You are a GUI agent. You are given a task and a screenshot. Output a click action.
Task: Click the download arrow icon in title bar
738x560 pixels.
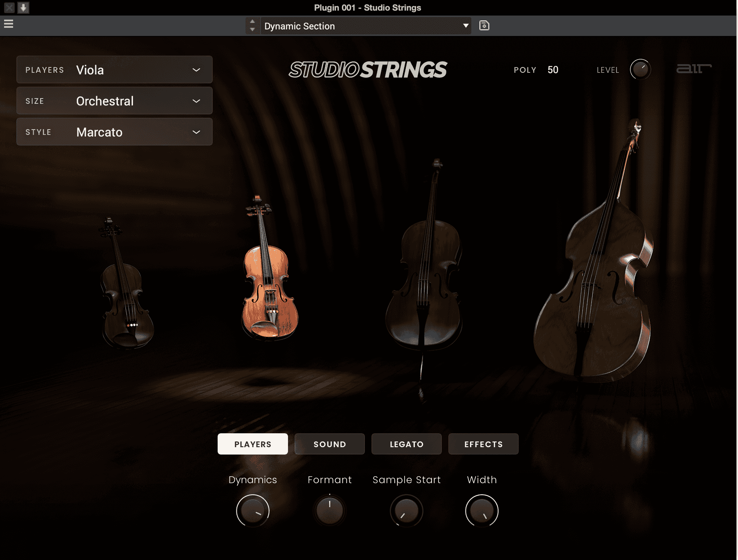point(23,7)
